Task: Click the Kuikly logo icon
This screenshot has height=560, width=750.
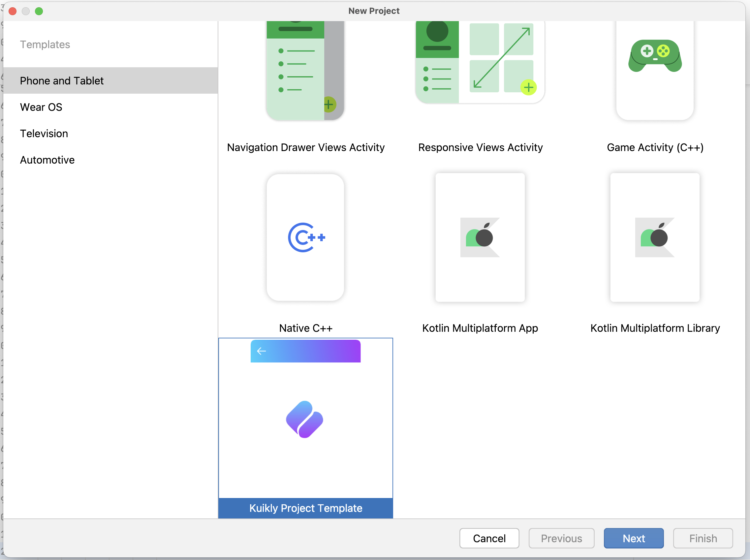Action: [x=304, y=419]
